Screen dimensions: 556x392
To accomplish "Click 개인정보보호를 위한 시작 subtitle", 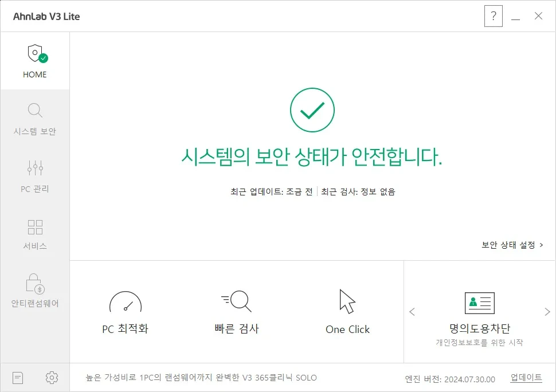I will [x=479, y=342].
